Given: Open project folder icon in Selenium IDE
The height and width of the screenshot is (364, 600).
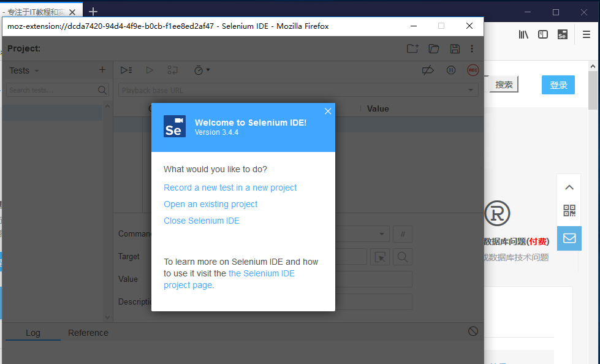Looking at the screenshot, I should (x=433, y=48).
